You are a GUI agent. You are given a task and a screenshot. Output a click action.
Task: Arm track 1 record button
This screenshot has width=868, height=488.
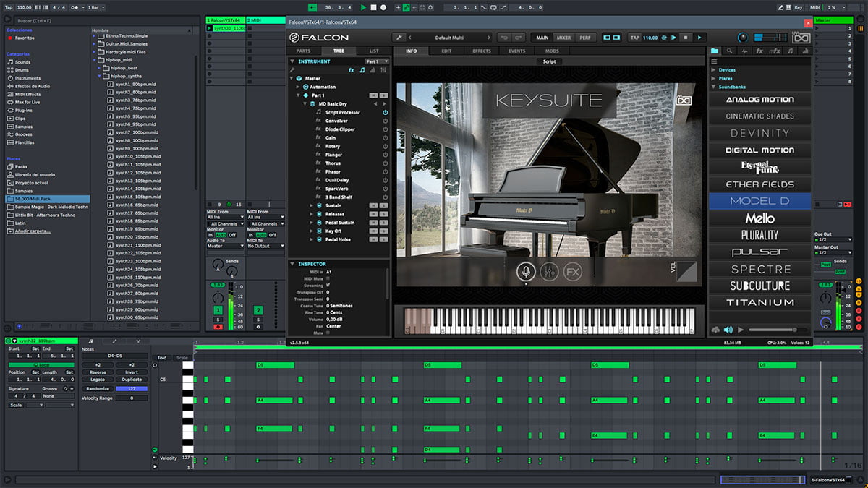(218, 327)
